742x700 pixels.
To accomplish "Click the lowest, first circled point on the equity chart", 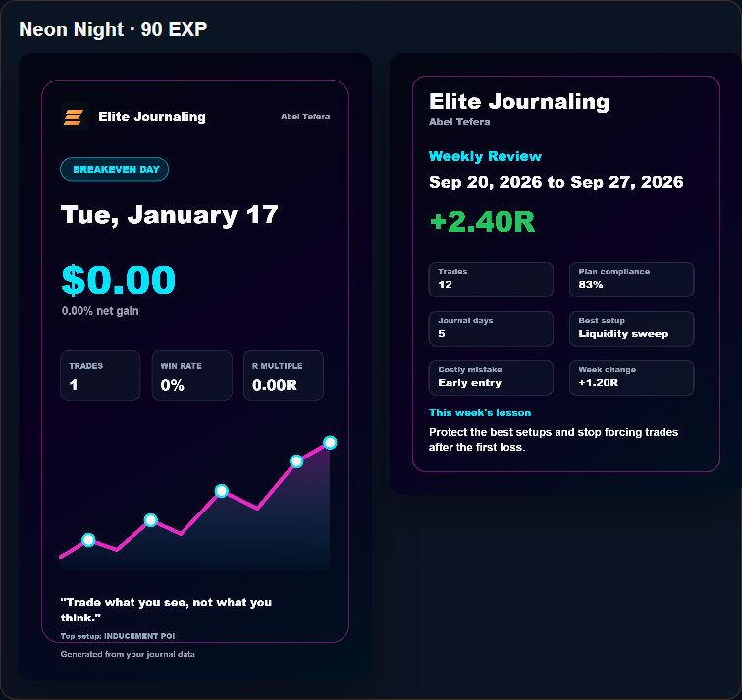I will point(88,540).
